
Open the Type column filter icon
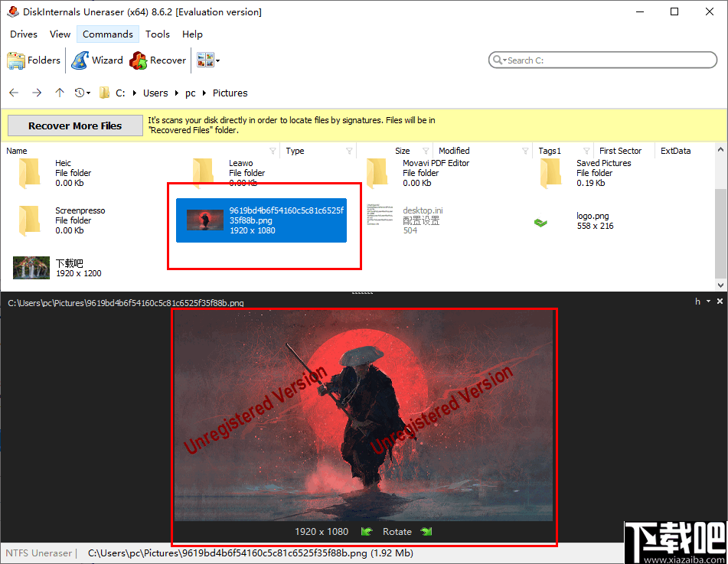click(x=349, y=151)
